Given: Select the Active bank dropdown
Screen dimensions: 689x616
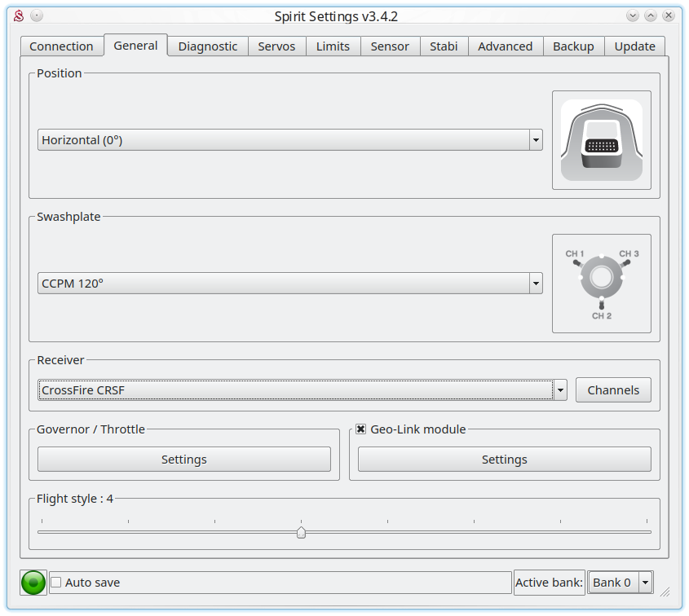Looking at the screenshot, I should [621, 583].
